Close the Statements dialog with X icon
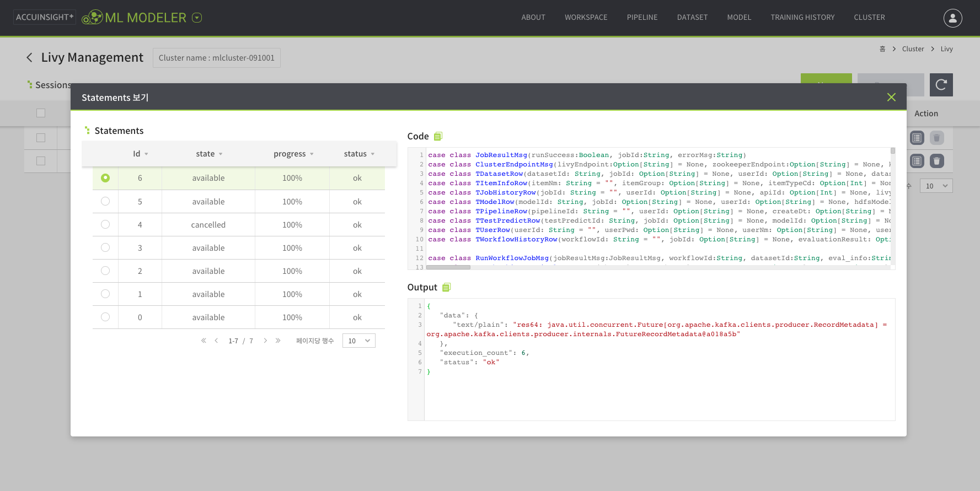 (891, 97)
